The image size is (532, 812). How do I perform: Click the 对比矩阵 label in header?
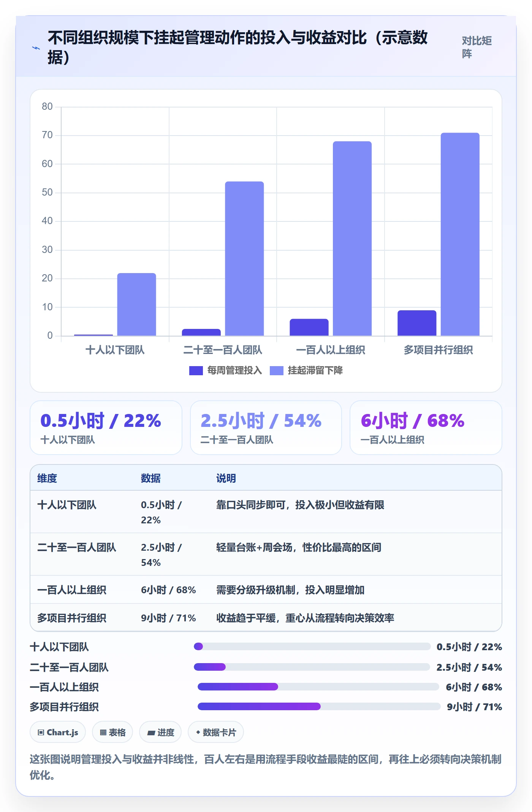pyautogui.click(x=477, y=47)
